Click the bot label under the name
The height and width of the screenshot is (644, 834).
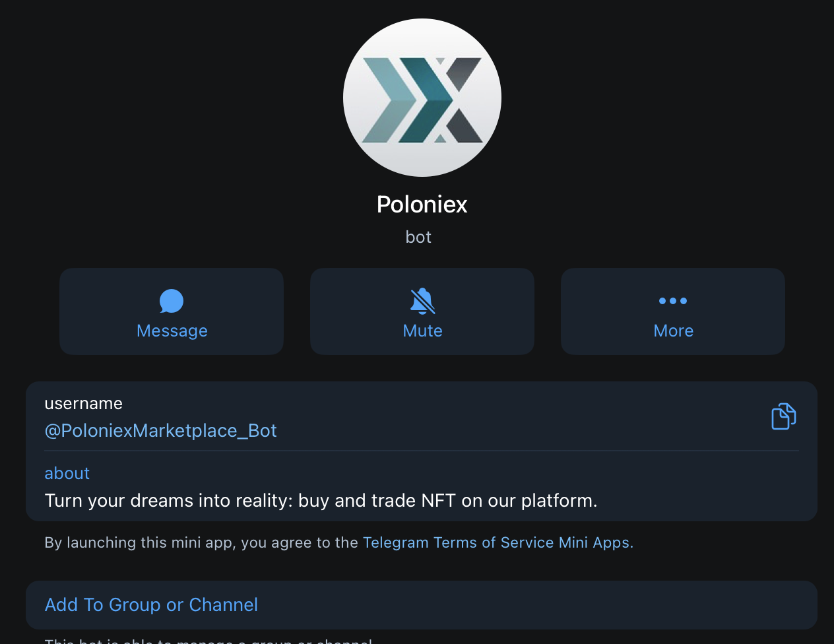(x=418, y=236)
